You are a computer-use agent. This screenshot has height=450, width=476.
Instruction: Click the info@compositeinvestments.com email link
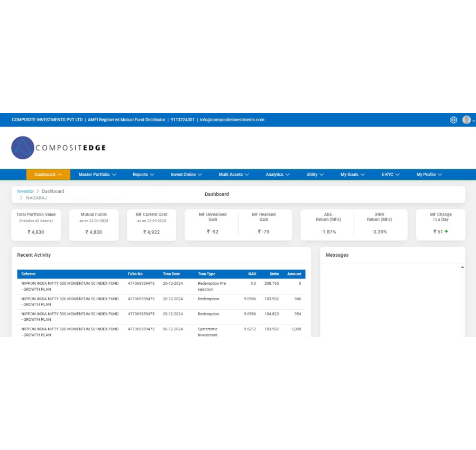232,120
